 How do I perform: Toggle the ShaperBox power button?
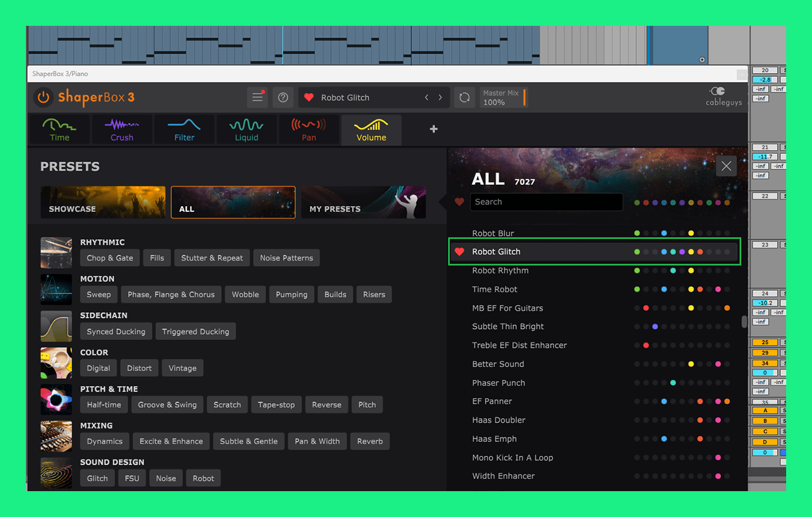pyautogui.click(x=43, y=98)
